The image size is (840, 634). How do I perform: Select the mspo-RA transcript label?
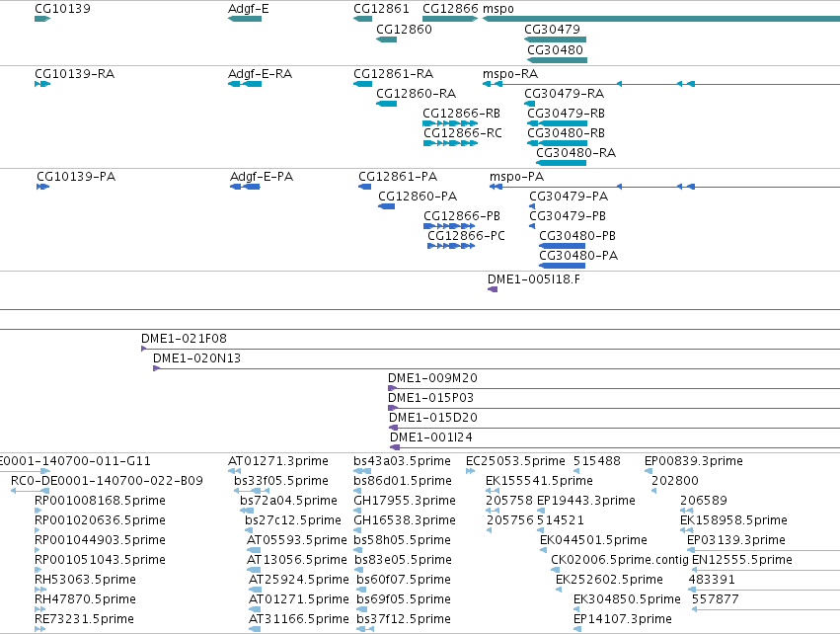tap(510, 73)
